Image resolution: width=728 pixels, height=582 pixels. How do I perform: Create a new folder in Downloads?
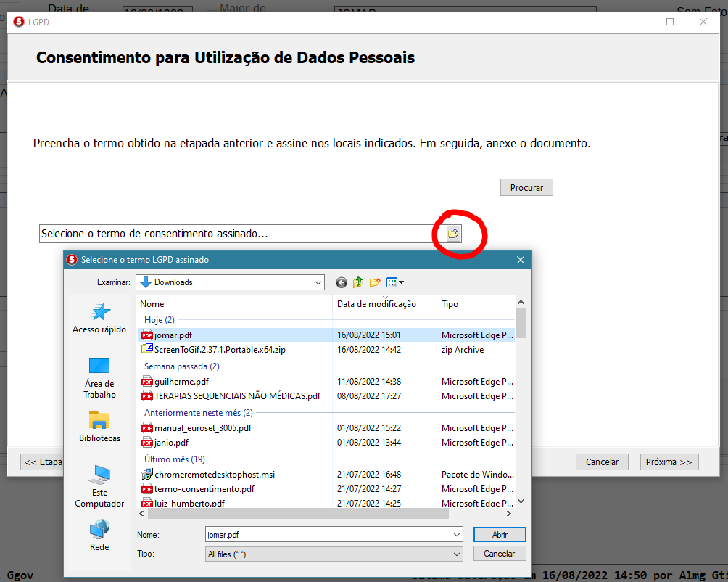[375, 282]
